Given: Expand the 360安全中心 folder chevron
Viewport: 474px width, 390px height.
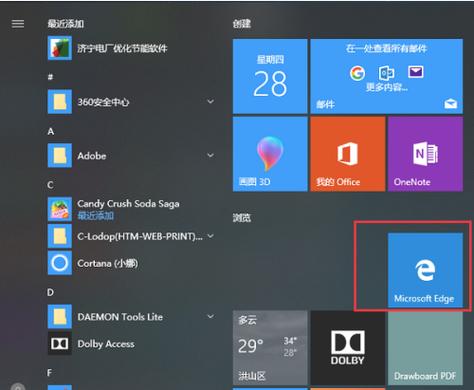Looking at the screenshot, I should point(211,101).
